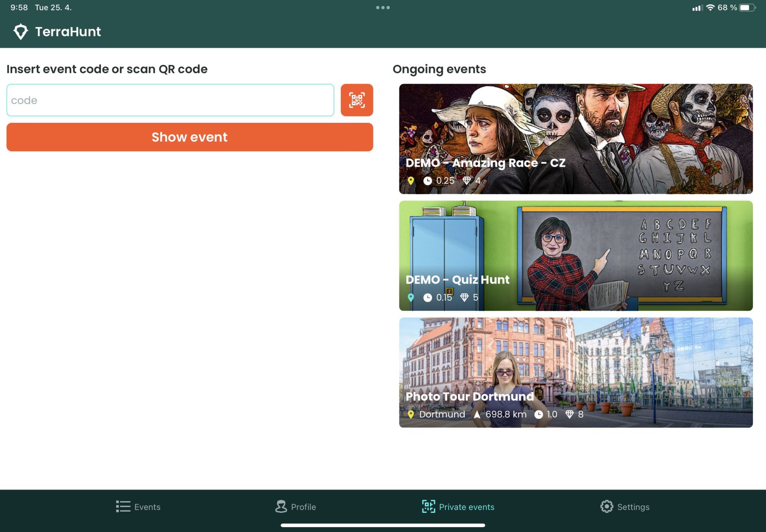Open the Events tab

click(x=138, y=506)
